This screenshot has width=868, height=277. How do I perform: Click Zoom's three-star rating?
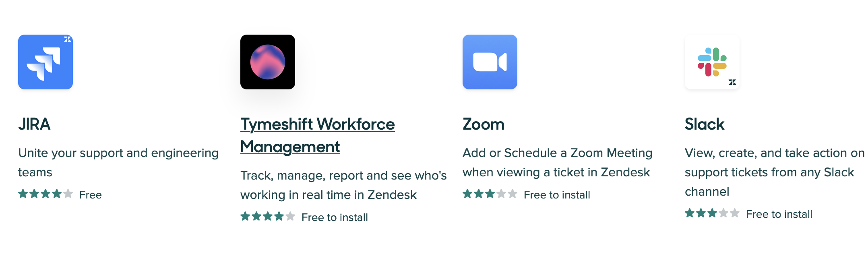(490, 194)
